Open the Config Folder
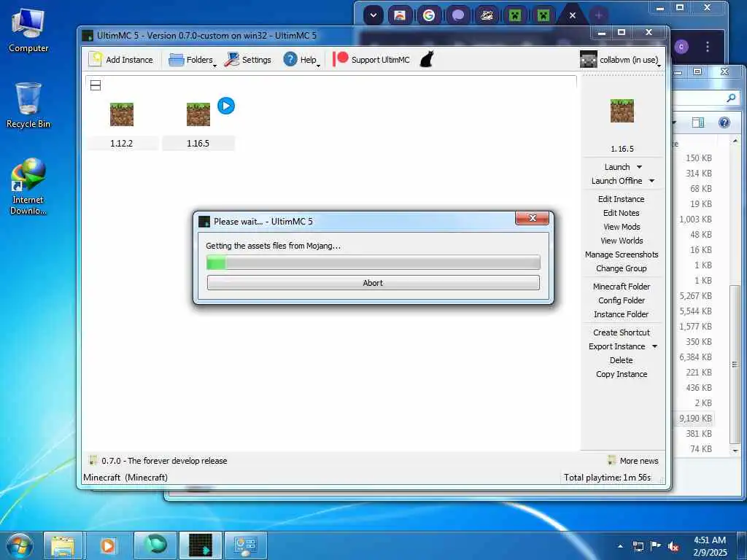 click(x=622, y=300)
